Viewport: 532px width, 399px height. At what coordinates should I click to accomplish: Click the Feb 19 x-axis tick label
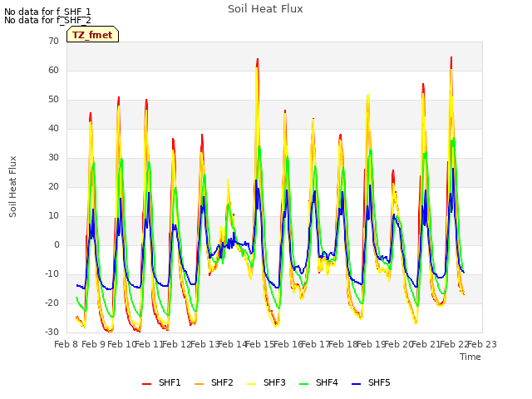point(371,344)
